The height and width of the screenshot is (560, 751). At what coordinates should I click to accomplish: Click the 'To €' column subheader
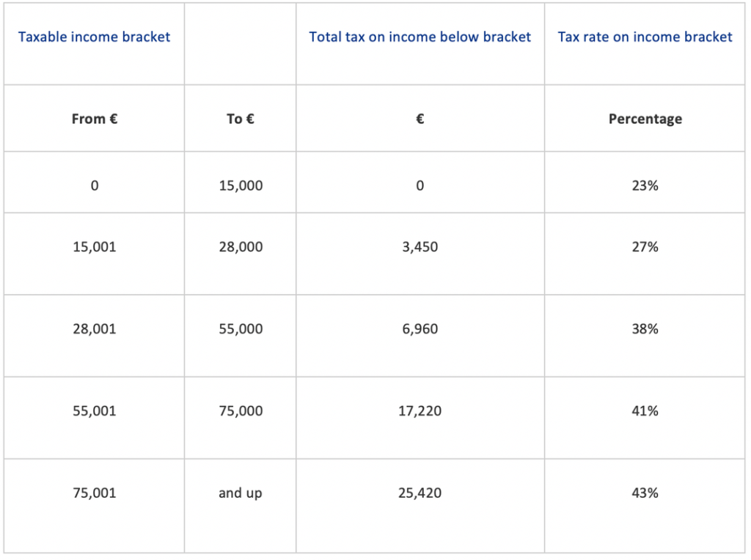[x=240, y=119]
